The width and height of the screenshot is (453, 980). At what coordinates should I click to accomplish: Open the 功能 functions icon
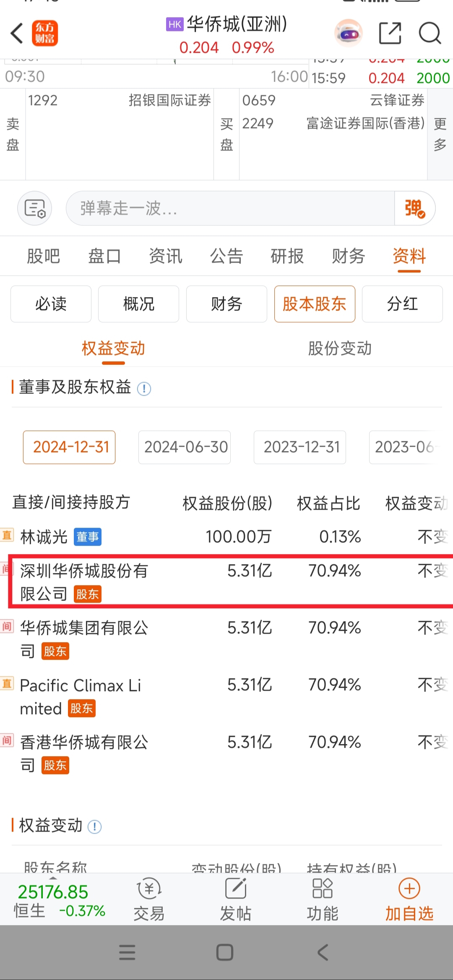pos(323,900)
